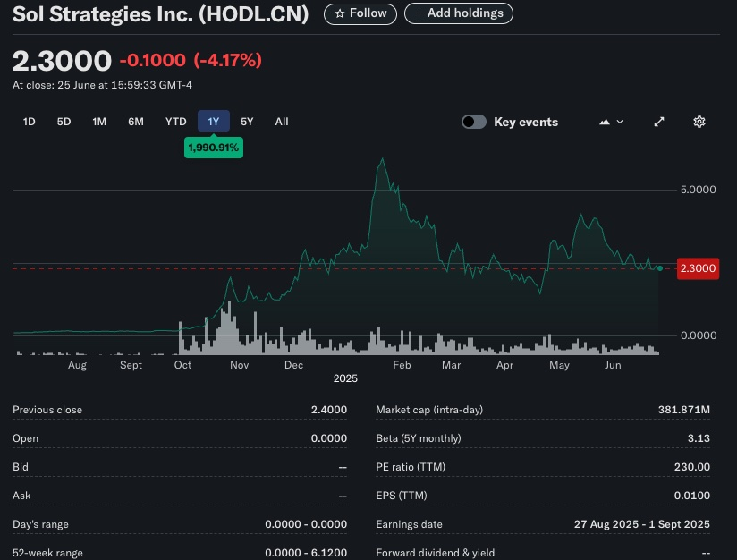Click the Forward dividend & yield label
Screen dimensions: 737x560
pos(436,553)
